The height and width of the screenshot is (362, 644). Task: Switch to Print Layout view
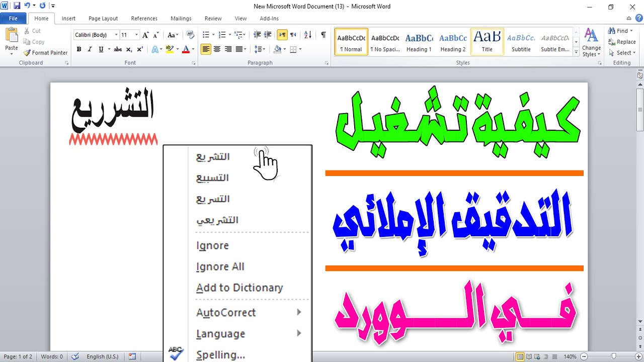coord(521,356)
